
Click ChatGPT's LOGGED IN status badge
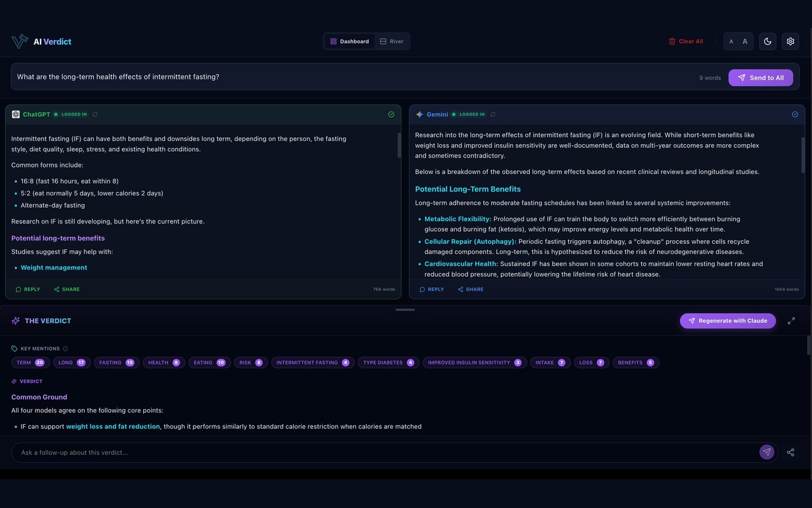coord(71,114)
